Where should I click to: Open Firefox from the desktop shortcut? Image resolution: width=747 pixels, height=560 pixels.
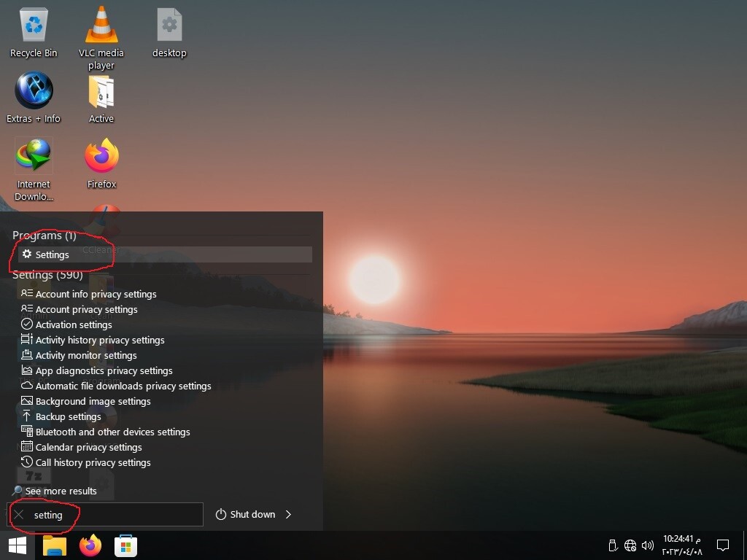pos(101,163)
